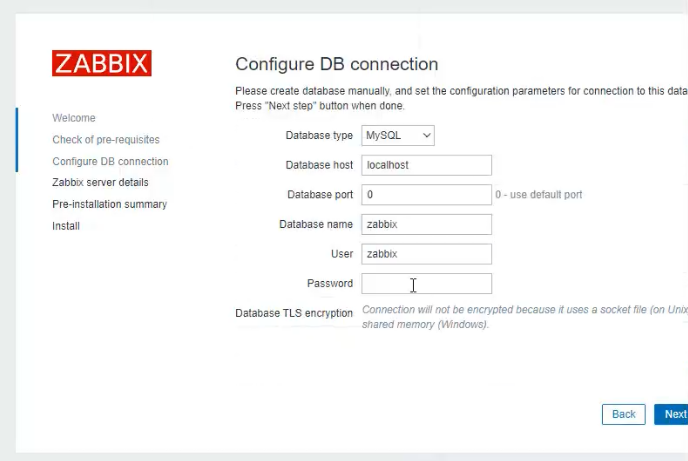The image size is (688, 461).
Task: Open the Database type dropdown showing MySQL
Action: click(x=398, y=135)
